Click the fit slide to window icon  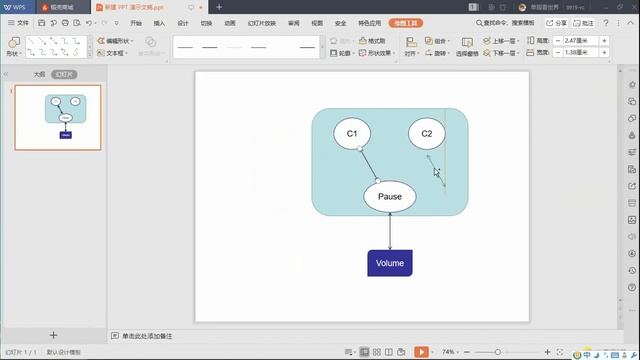tap(560, 352)
